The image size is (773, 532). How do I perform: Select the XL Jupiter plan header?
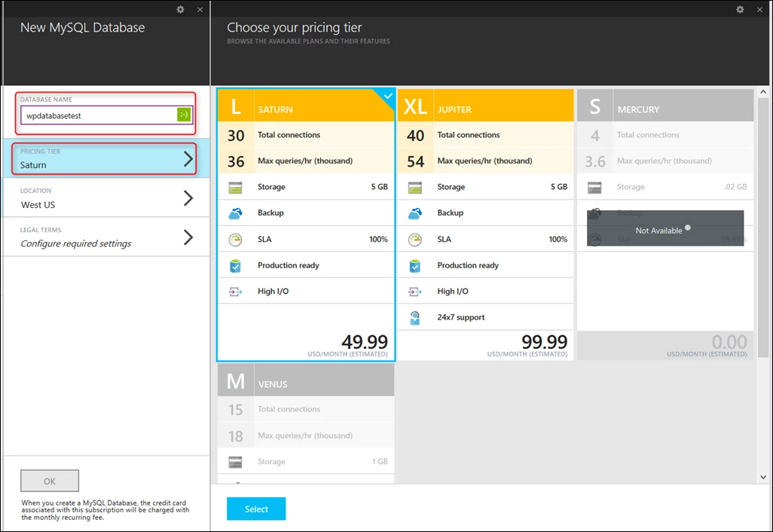pyautogui.click(x=486, y=105)
